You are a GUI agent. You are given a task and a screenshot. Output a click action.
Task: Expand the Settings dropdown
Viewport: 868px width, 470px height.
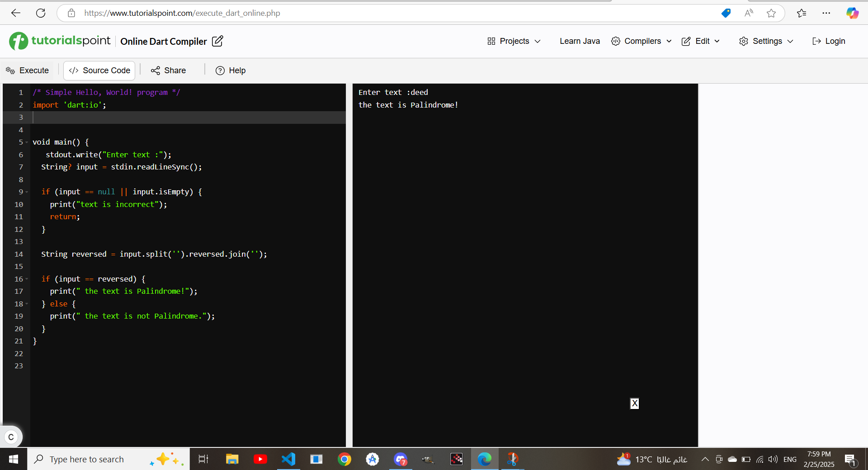766,41
